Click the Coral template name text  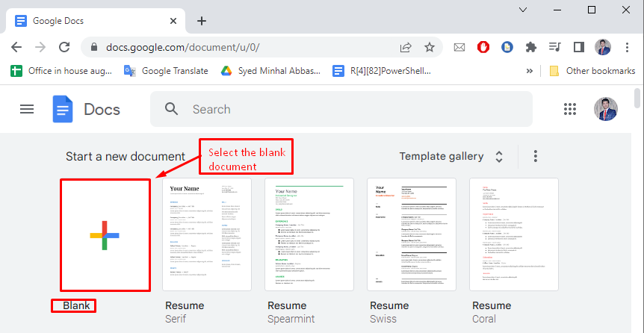[484, 319]
